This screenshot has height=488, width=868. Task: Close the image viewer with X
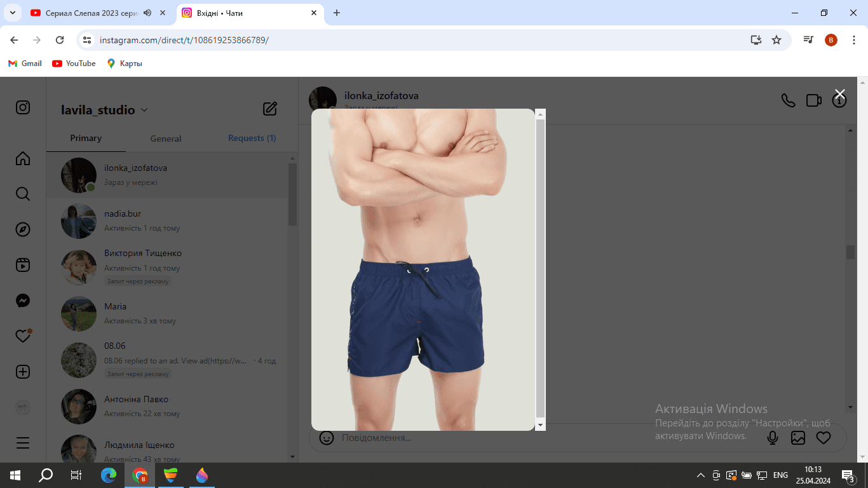[x=840, y=94]
